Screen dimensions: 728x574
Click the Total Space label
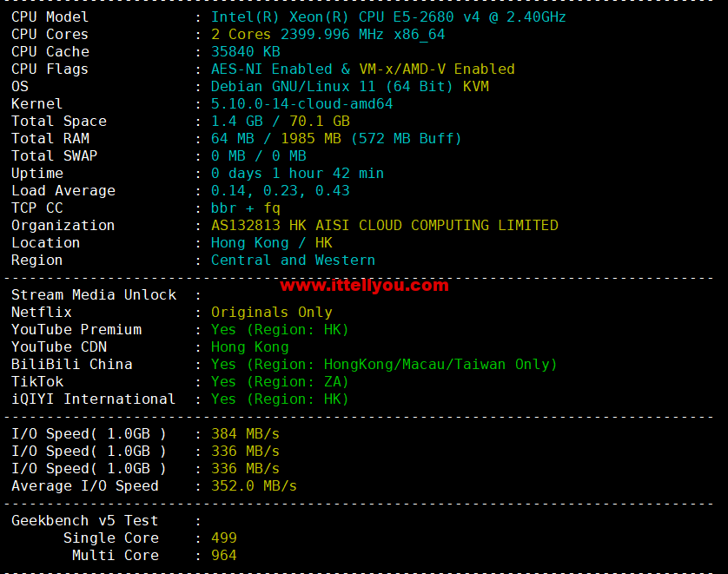58,122
